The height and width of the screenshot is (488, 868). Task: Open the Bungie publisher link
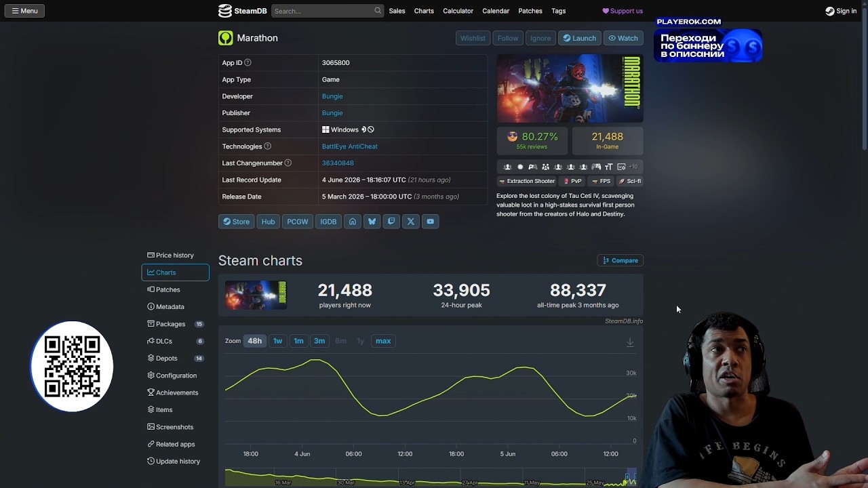(332, 113)
